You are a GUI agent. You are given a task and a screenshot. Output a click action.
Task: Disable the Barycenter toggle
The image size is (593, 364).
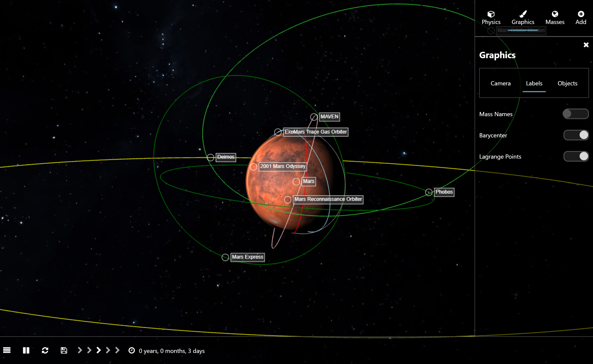576,135
